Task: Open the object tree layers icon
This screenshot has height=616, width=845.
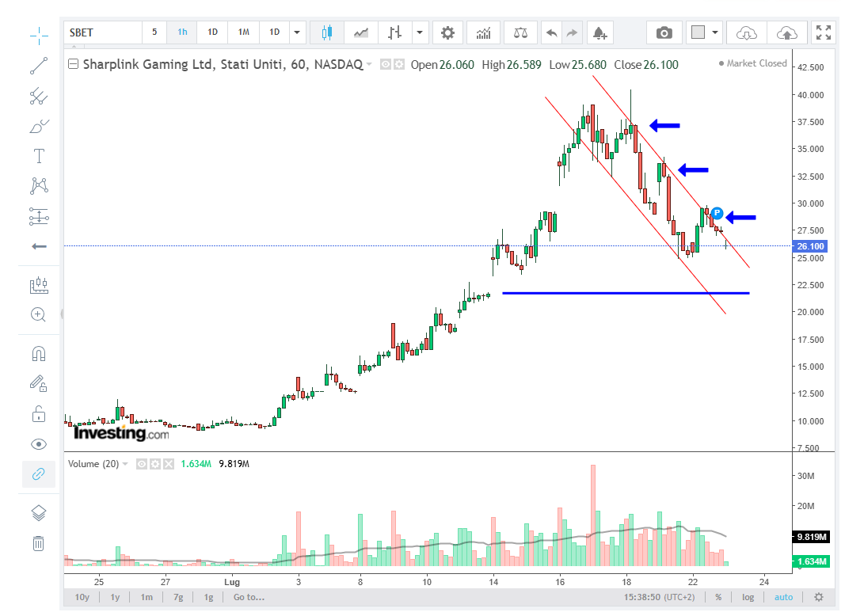Action: 39,513
